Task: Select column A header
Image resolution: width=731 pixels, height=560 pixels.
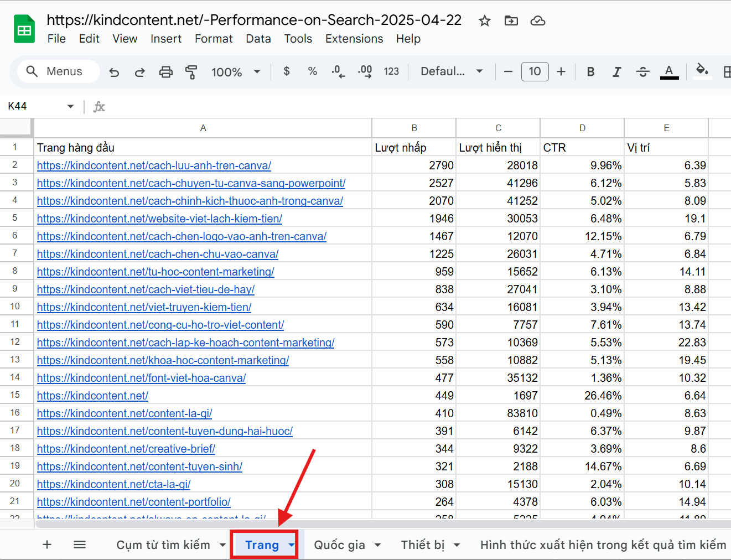Action: [203, 128]
